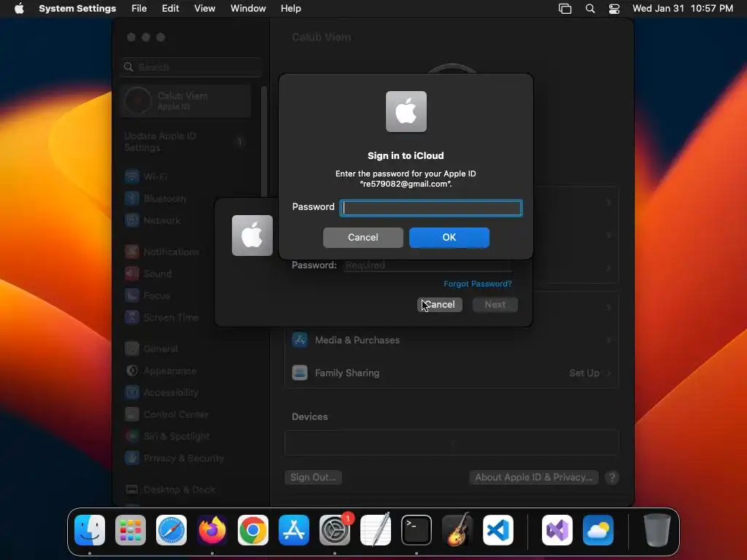Select Desktop & Dock in the sidebar
Viewport: 747px width, 560px height.
click(x=186, y=489)
